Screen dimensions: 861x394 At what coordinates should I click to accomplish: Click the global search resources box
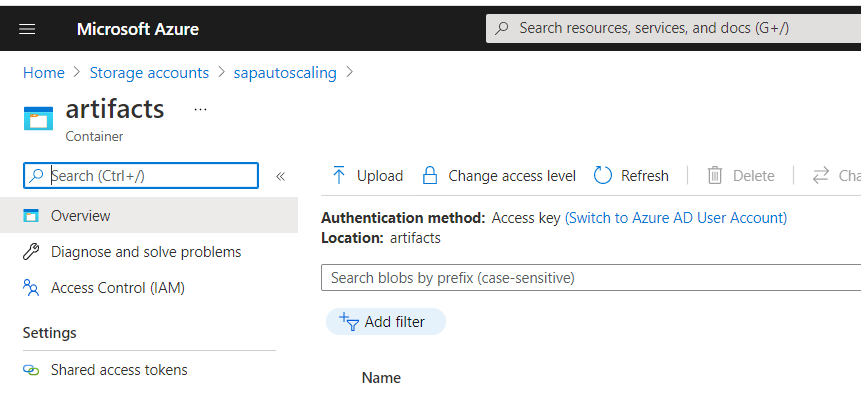point(673,29)
